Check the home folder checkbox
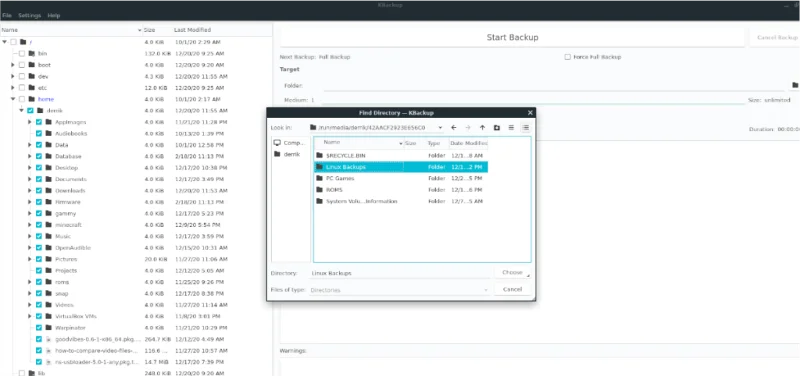Image resolution: width=800 pixels, height=376 pixels. click(22, 99)
